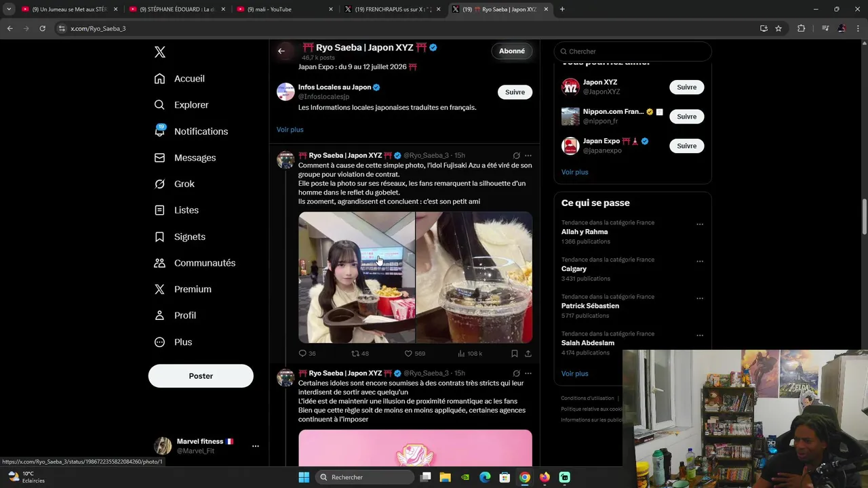The width and height of the screenshot is (868, 488).
Task: Open Marvel fitness account options menu
Action: coord(255,446)
